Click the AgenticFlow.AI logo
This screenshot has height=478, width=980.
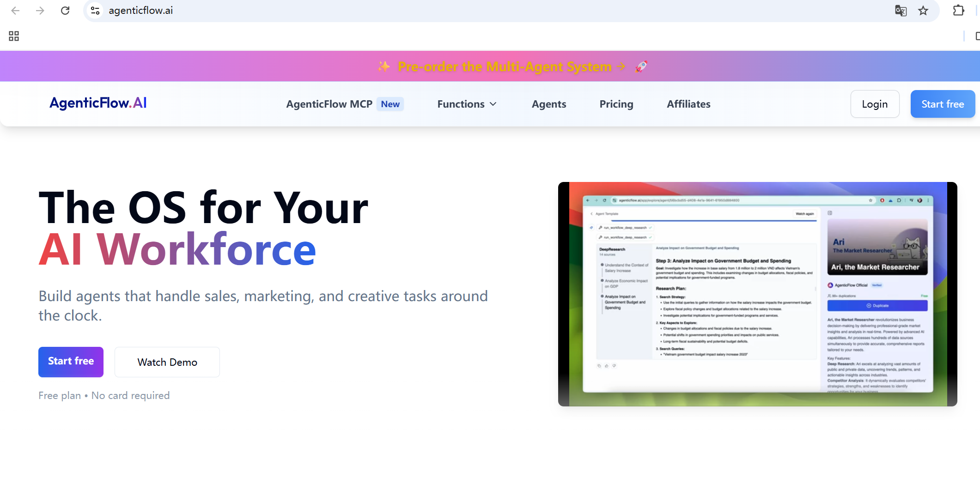98,103
